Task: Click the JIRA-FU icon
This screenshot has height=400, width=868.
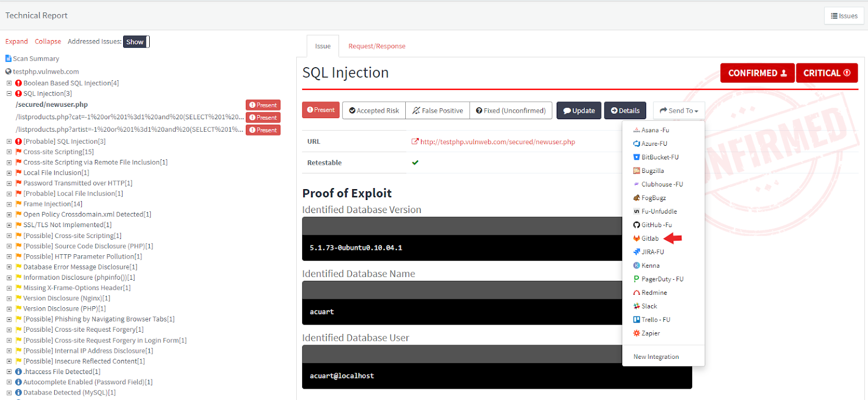Action: [x=636, y=252]
